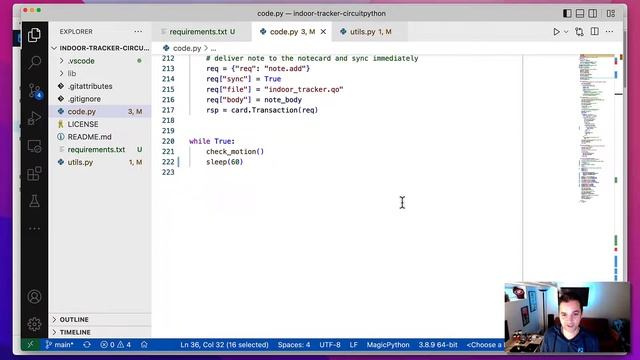
Task: Open Source Control view with badge
Action: click(x=34, y=91)
